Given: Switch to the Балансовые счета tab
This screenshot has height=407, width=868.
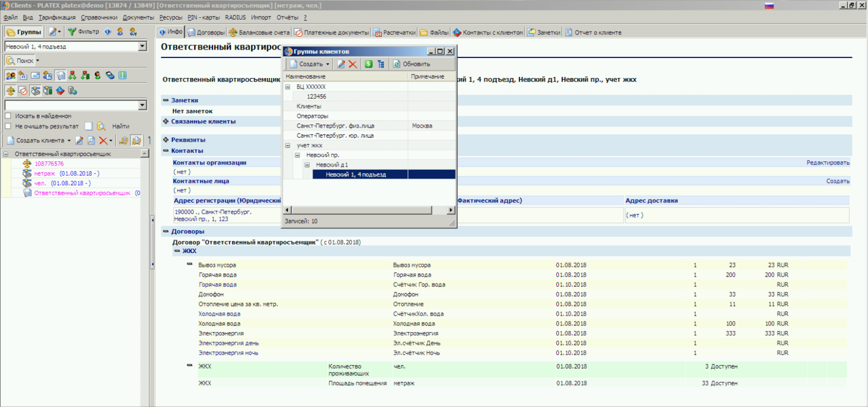Looking at the screenshot, I should pos(260,32).
